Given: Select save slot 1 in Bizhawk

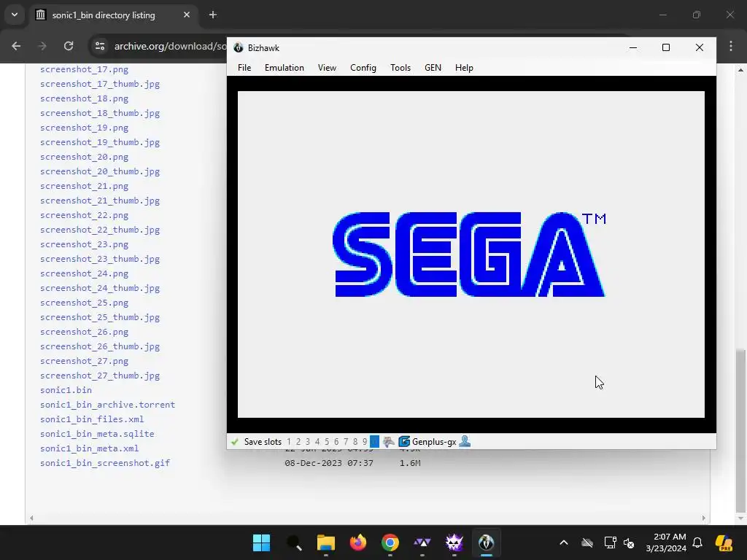Looking at the screenshot, I should coord(289,442).
